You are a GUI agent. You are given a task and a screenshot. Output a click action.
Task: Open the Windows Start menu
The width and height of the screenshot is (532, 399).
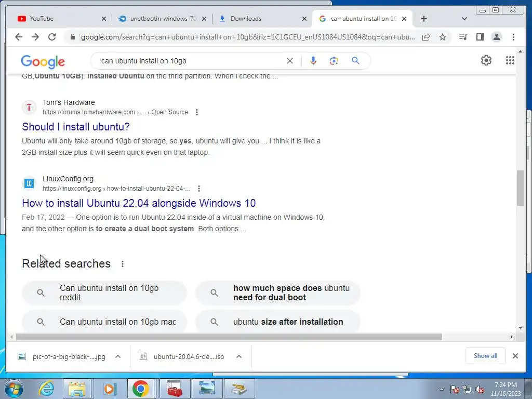click(x=14, y=389)
